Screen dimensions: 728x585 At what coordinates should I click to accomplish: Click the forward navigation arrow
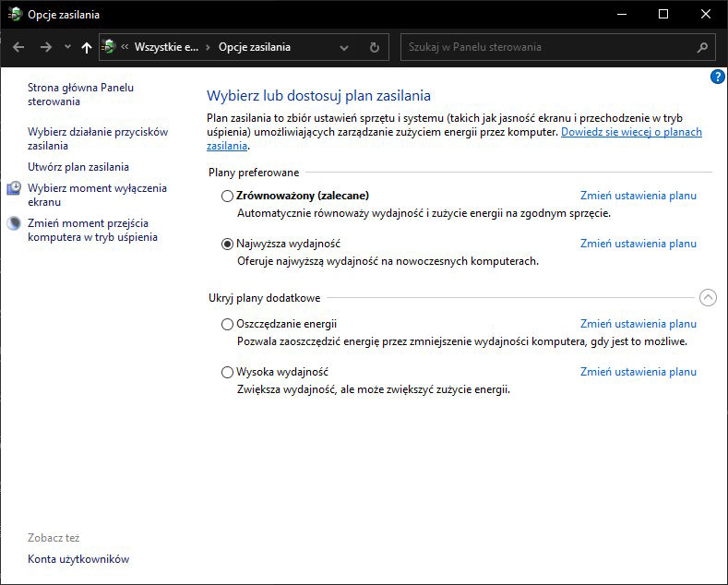[45, 47]
